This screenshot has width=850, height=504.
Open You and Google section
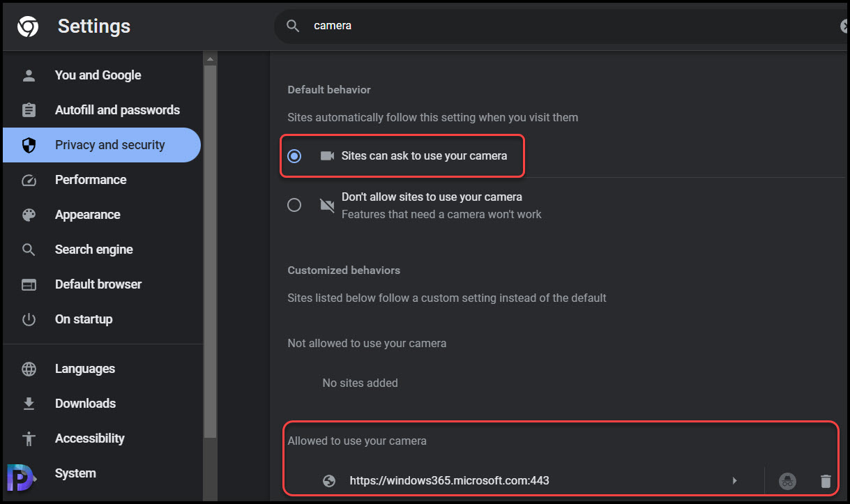102,75
